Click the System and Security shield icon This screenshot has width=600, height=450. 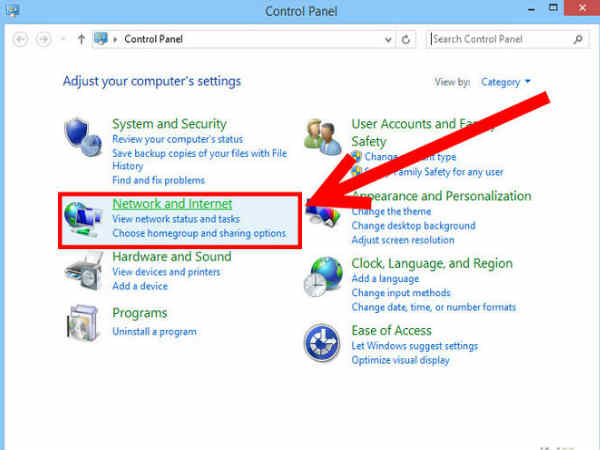click(83, 137)
